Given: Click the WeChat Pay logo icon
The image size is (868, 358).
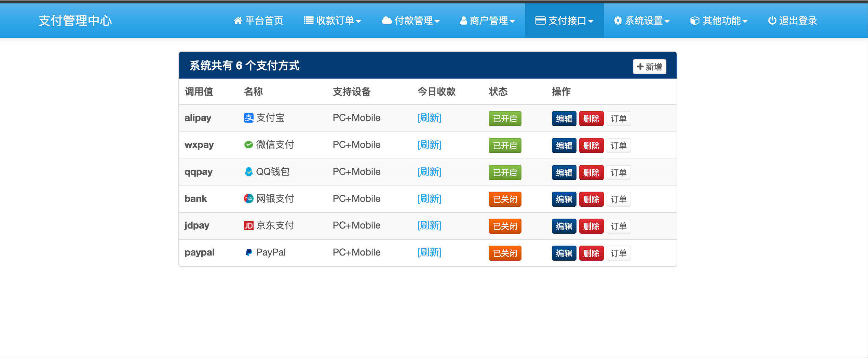Looking at the screenshot, I should click(248, 145).
